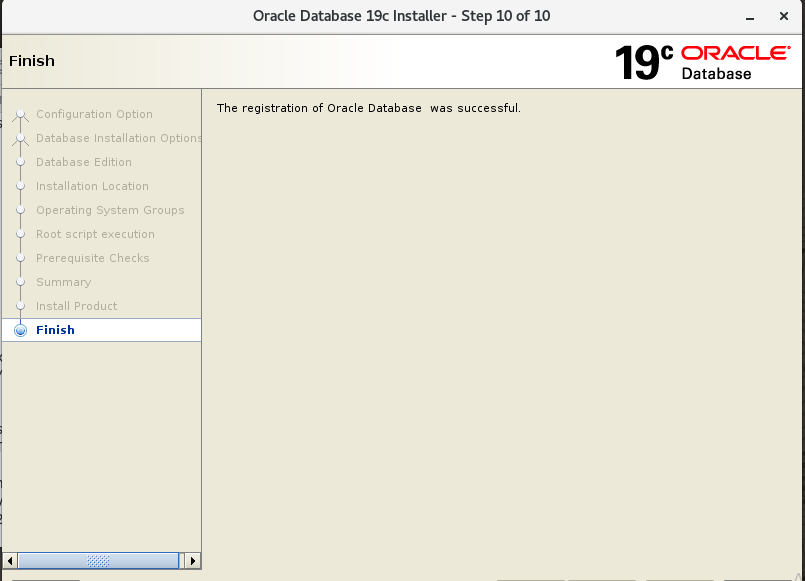
Task: Select the highlighted Finish step
Action: pyautogui.click(x=102, y=330)
